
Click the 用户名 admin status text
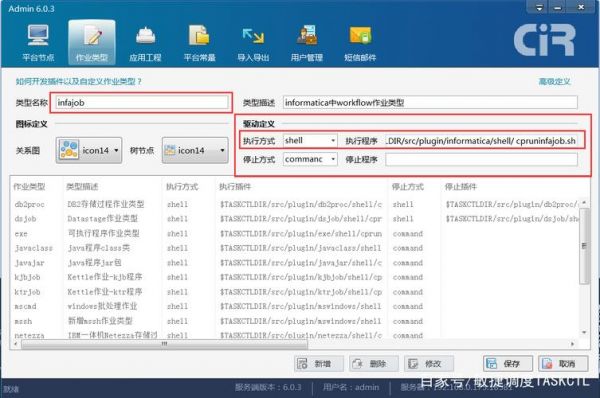[351, 387]
